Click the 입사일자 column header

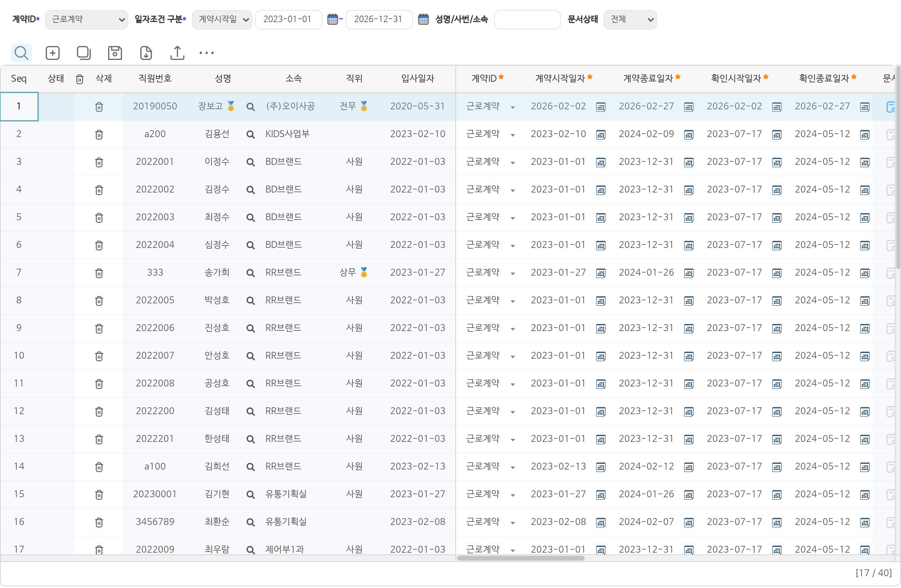(x=418, y=78)
